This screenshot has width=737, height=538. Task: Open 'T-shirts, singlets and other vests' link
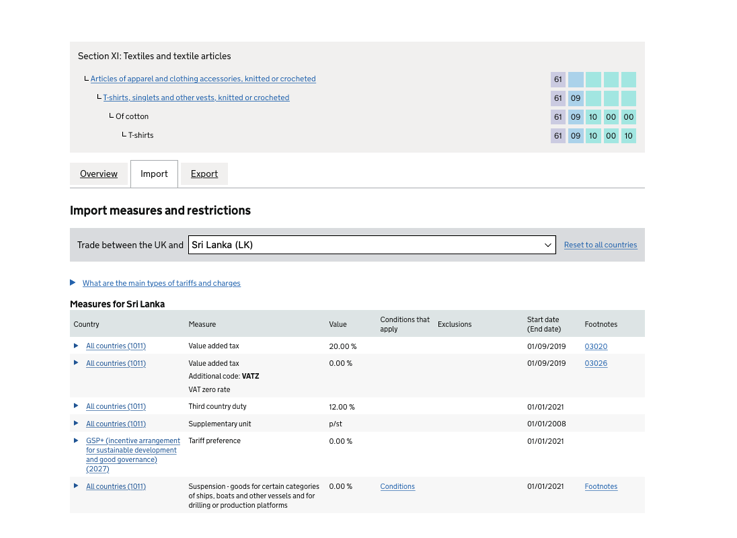pos(196,98)
